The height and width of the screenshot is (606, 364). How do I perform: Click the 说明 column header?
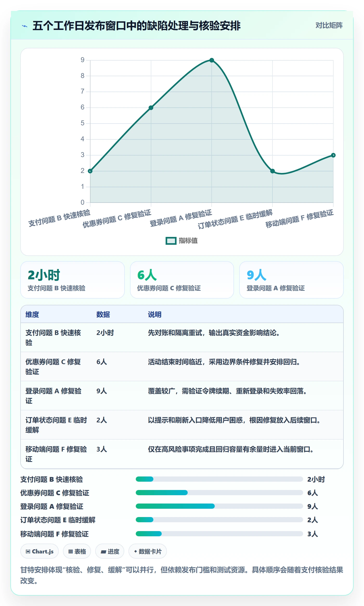(155, 314)
